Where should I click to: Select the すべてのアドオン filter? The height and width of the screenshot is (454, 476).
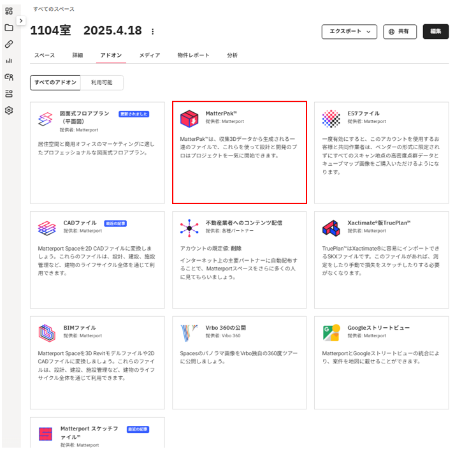tap(55, 83)
